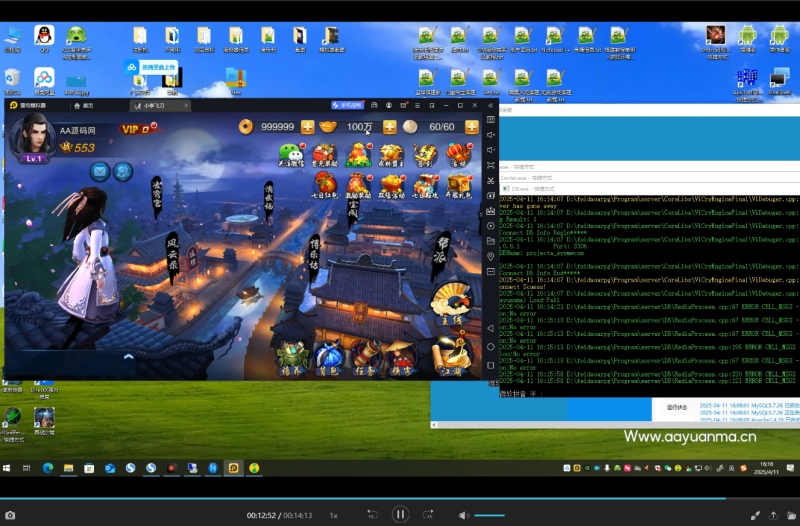Switch to emulator 首页 home tab
Image resolution: width=800 pixels, height=526 pixels.
(84, 106)
